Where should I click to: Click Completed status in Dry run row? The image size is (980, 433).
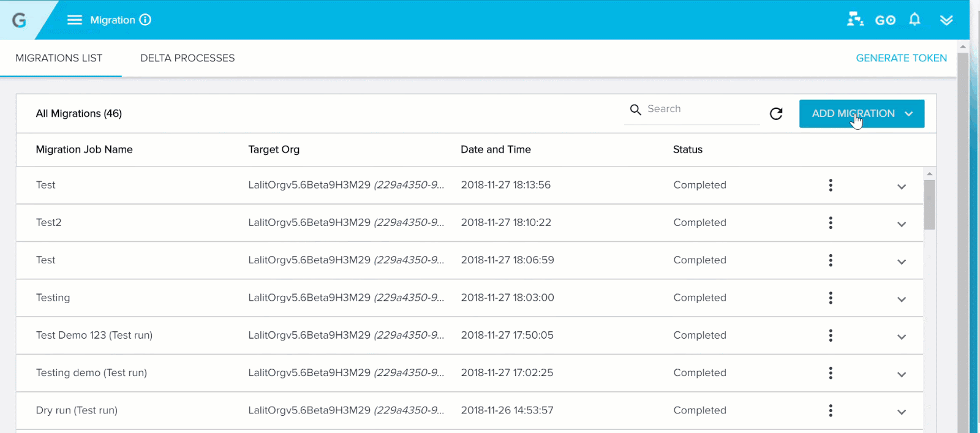[x=699, y=410]
